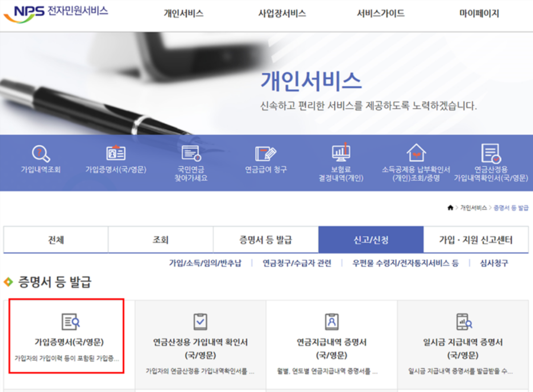Open the 보험료 결정내역(개인) monitor icon
This screenshot has width=533, height=392.
tap(341, 153)
